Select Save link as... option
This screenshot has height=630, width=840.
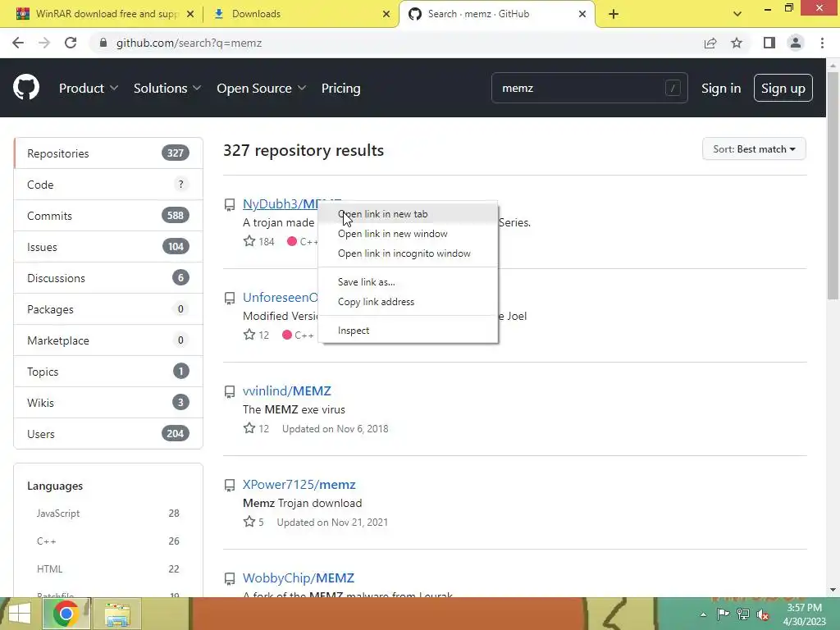coord(408,282)
